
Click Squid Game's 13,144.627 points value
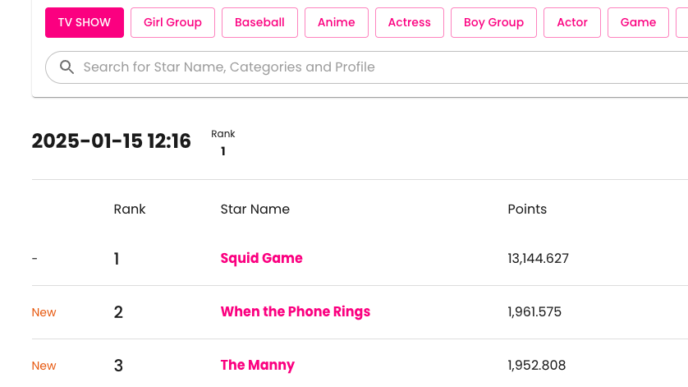click(x=538, y=258)
